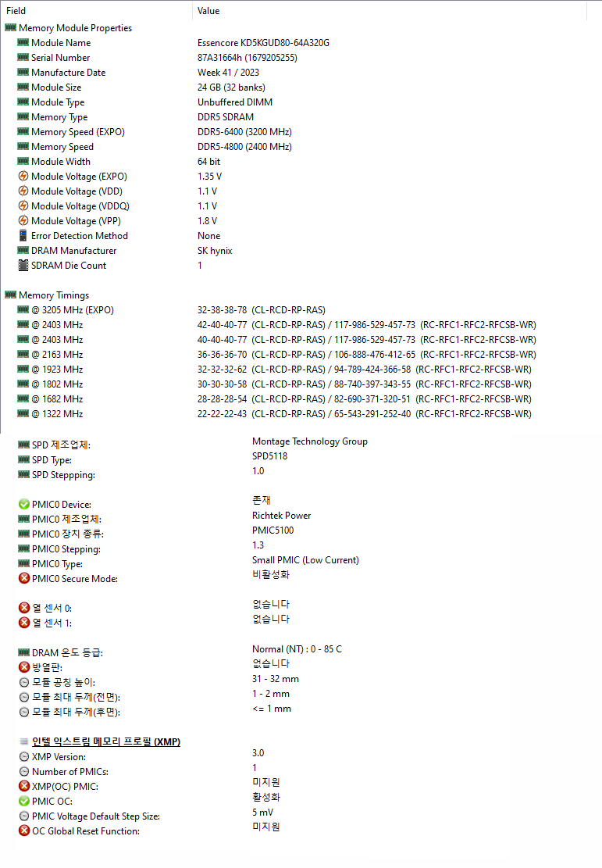Screen dimensions: 602x868
Task: Click the red X icon beside 열 센서 1
Action: pos(23,623)
